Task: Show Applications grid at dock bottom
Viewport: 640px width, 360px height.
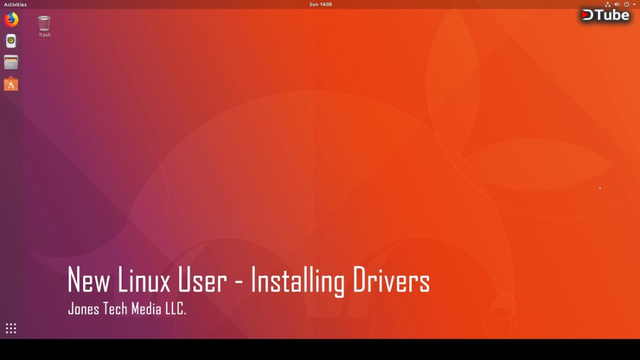Action: coord(11,328)
